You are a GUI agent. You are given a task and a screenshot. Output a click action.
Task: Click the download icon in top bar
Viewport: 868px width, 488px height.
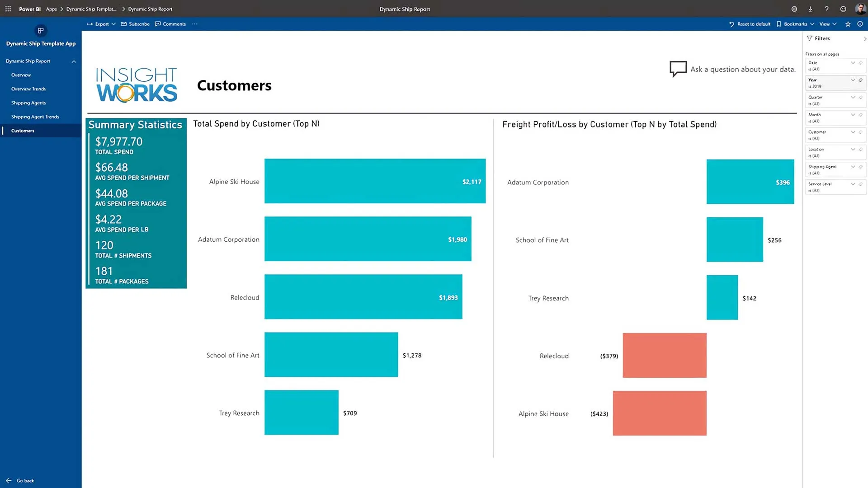point(810,9)
